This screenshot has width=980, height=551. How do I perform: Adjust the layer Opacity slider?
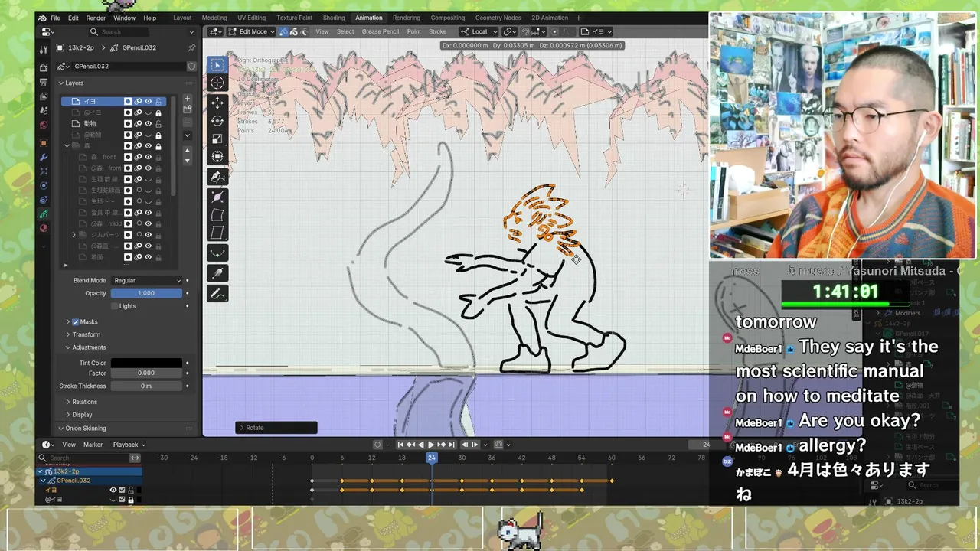(146, 293)
